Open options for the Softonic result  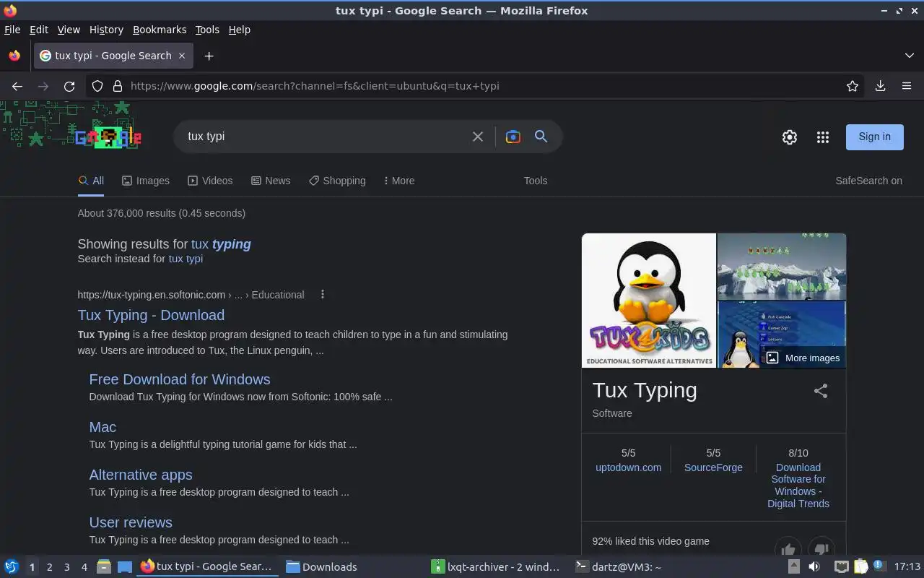323,294
